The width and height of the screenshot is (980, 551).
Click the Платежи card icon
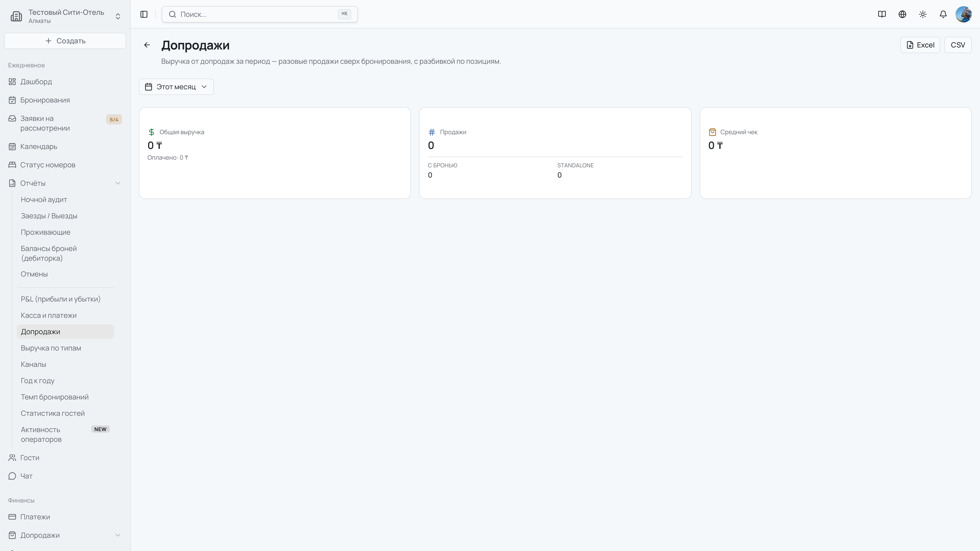(x=12, y=517)
